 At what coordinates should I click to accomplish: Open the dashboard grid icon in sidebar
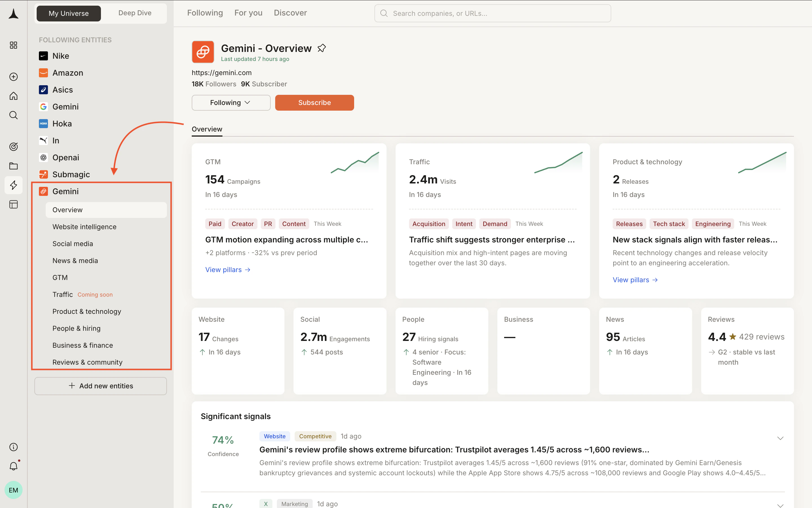pyautogui.click(x=14, y=45)
